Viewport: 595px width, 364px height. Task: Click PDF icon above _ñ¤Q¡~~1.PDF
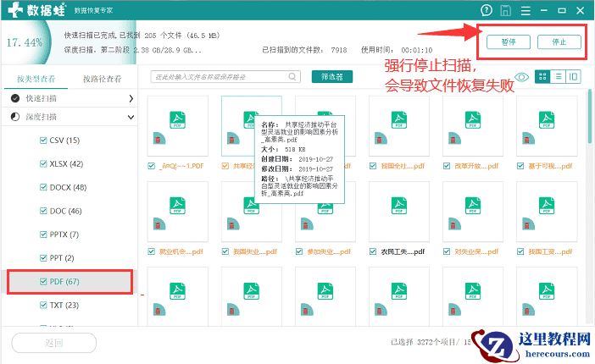(177, 120)
